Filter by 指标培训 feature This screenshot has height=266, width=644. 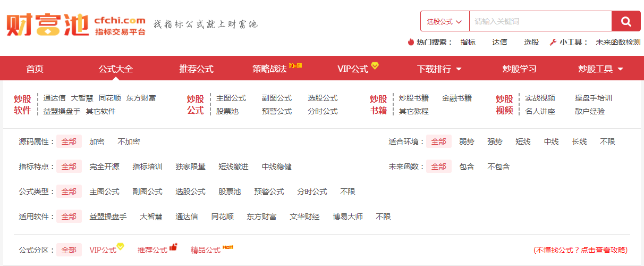[148, 167]
